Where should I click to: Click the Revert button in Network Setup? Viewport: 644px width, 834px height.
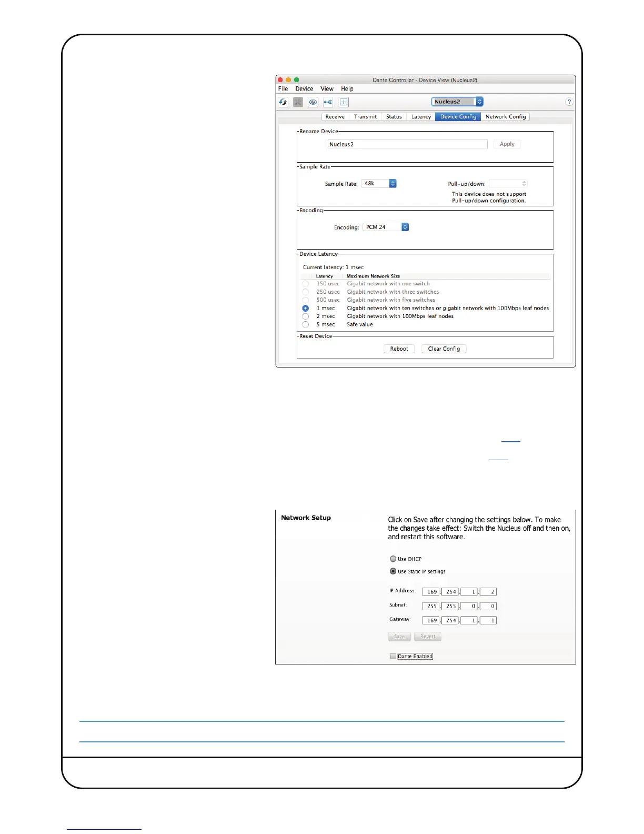[x=428, y=637]
